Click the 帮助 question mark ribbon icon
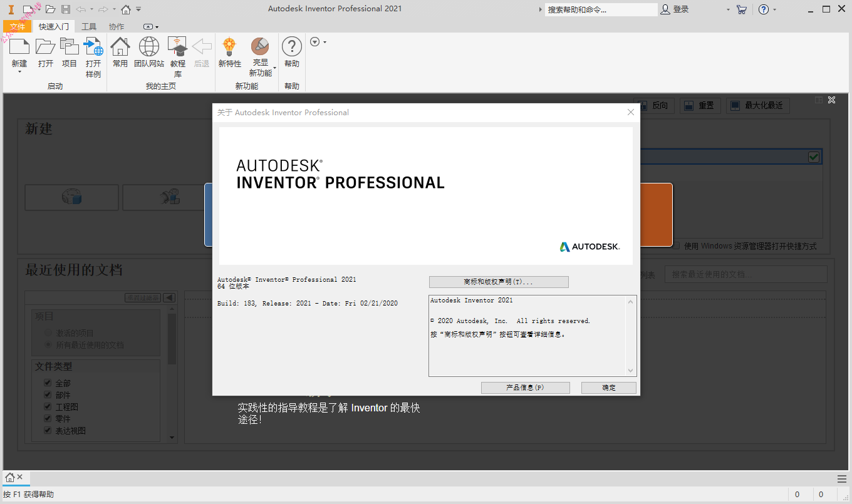Image resolution: width=852 pixels, height=504 pixels. pos(291,47)
